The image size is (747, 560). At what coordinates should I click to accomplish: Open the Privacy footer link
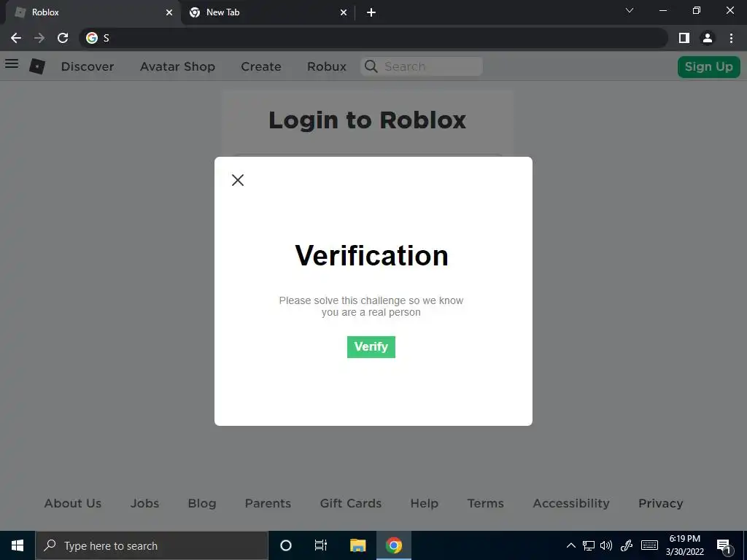(x=661, y=503)
